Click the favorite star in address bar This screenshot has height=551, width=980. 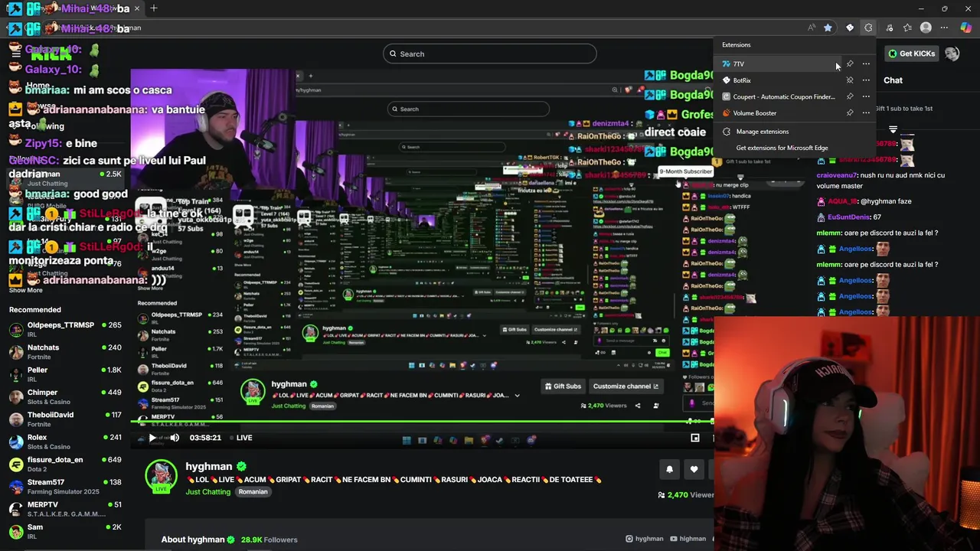tap(828, 28)
